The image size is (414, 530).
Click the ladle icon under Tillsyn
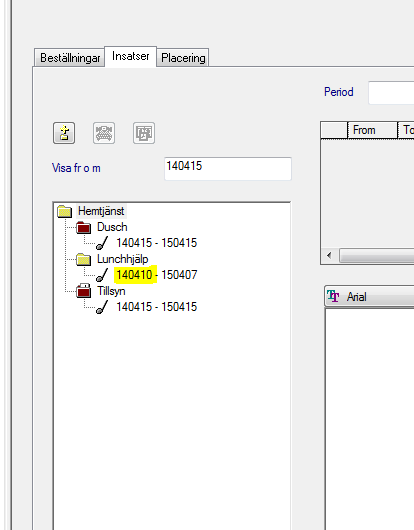pyautogui.click(x=102, y=307)
